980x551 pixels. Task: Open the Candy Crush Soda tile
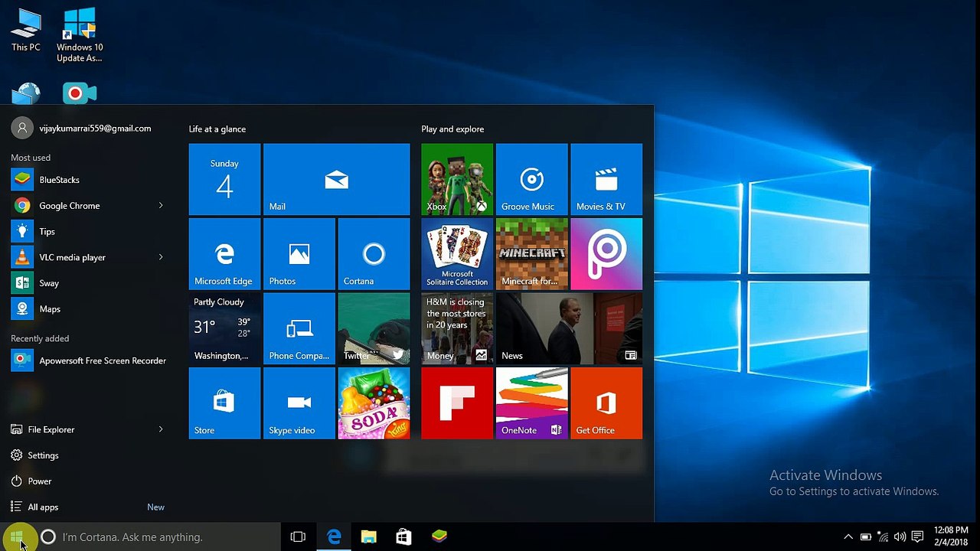pyautogui.click(x=374, y=403)
